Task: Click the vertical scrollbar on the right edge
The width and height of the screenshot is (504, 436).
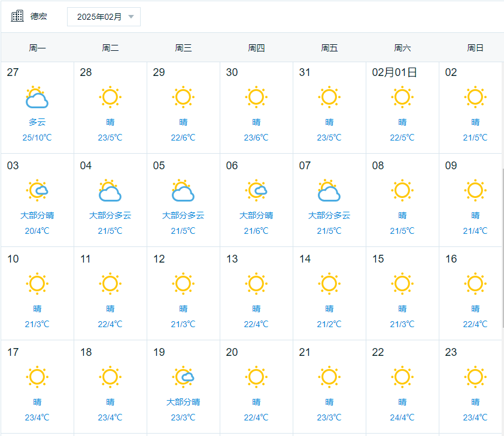Action: coord(503,248)
